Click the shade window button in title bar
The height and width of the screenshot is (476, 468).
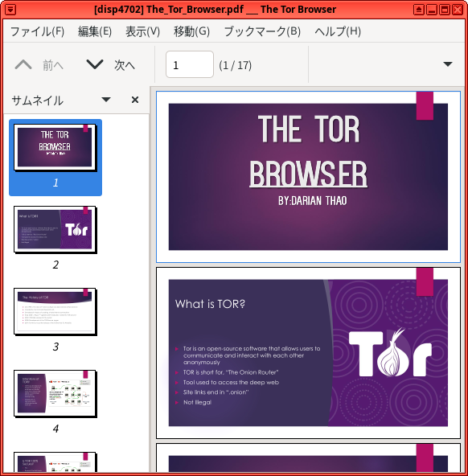pyautogui.click(x=419, y=10)
